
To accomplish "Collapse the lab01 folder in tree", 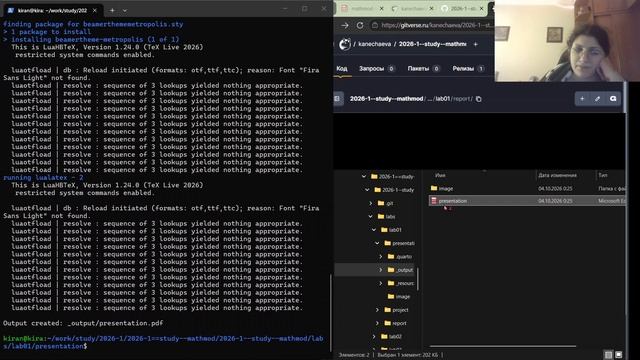I will pyautogui.click(x=374, y=230).
